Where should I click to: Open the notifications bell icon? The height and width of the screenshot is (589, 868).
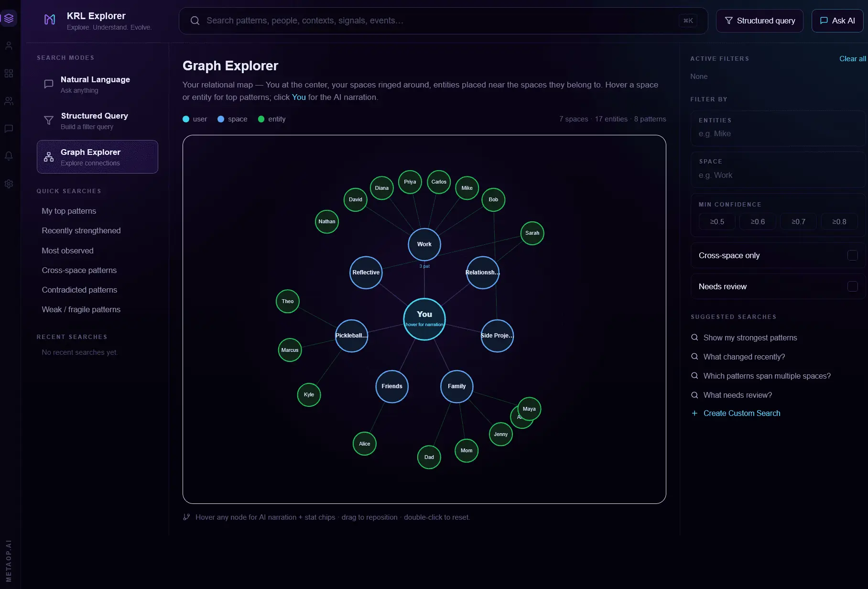point(9,156)
